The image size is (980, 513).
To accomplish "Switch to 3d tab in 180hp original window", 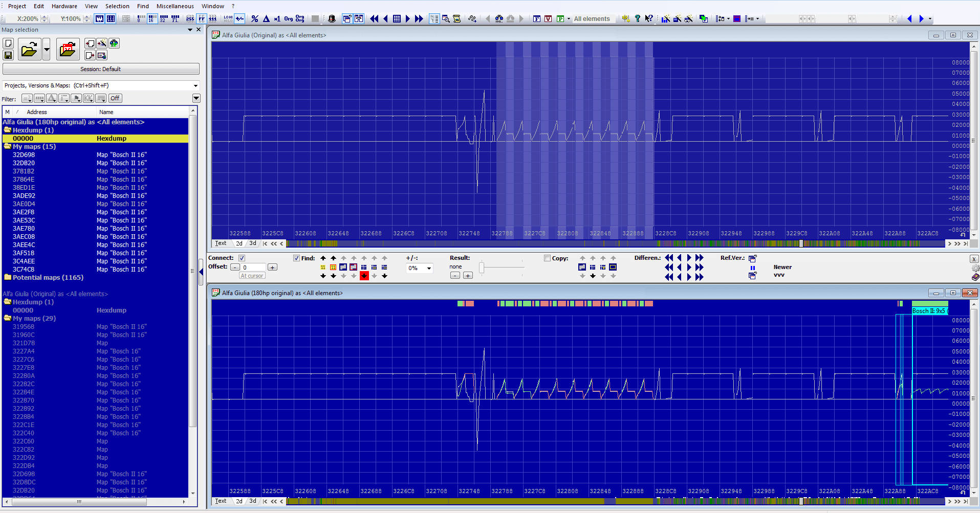I will coord(253,501).
